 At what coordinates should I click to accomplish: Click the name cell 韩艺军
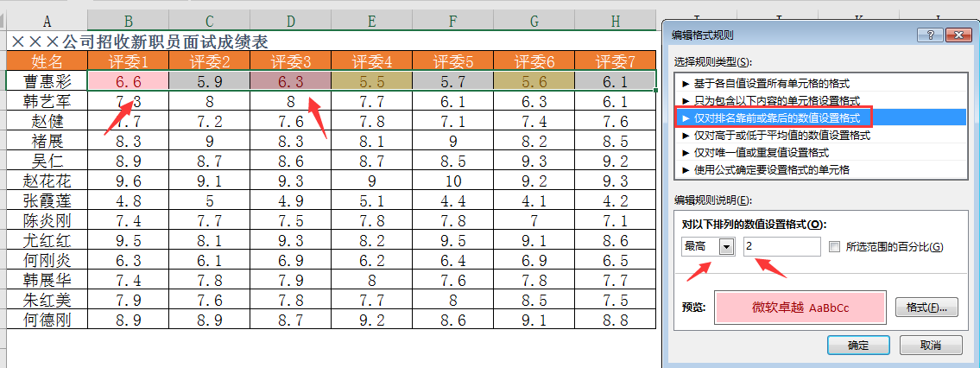47,100
